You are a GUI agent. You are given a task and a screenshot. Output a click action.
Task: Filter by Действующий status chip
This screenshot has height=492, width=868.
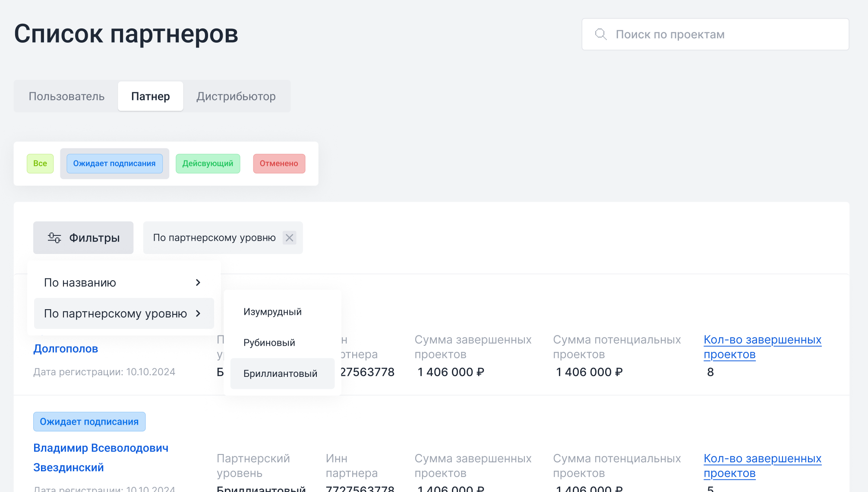click(x=208, y=163)
